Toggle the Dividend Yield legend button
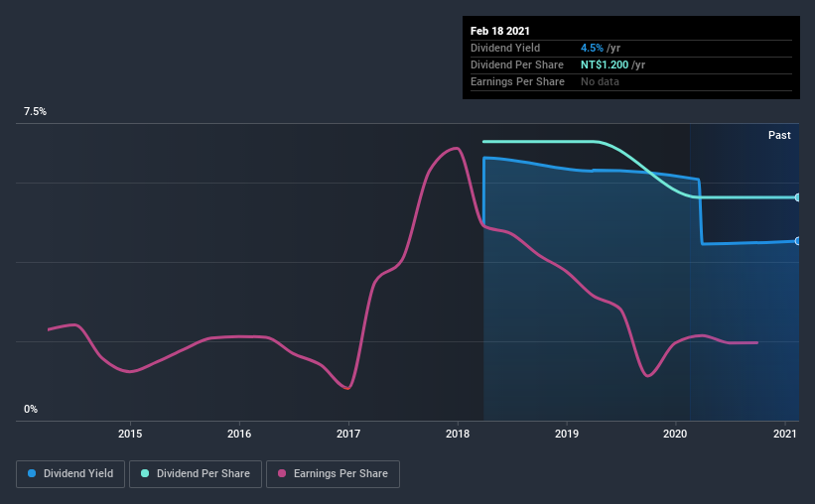 pyautogui.click(x=70, y=474)
